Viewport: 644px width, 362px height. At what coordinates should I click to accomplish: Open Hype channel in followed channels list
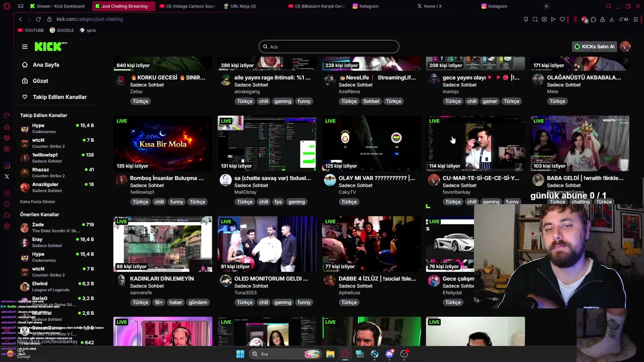click(x=57, y=128)
